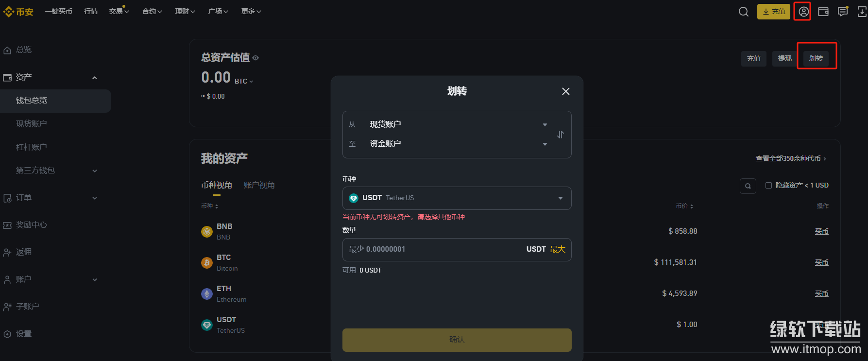The height and width of the screenshot is (361, 868).
Task: Open the to account dropdown
Action: [x=457, y=144]
